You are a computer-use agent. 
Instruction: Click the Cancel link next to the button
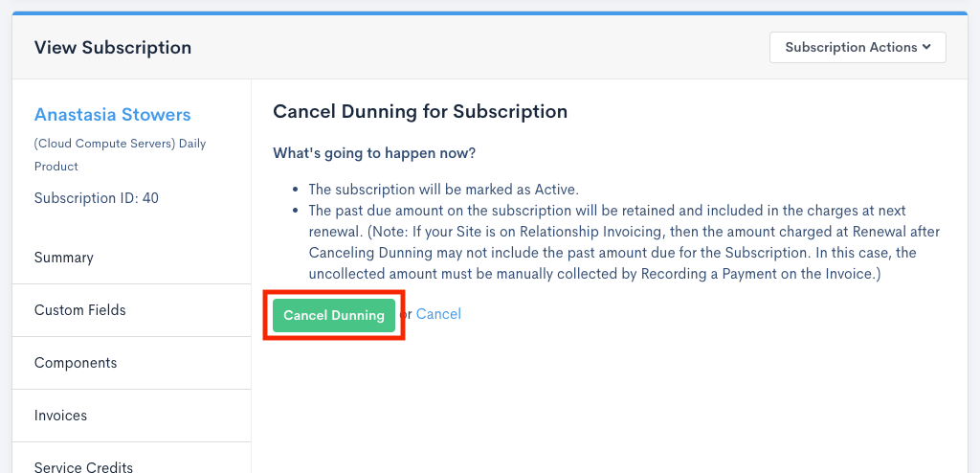tap(438, 314)
